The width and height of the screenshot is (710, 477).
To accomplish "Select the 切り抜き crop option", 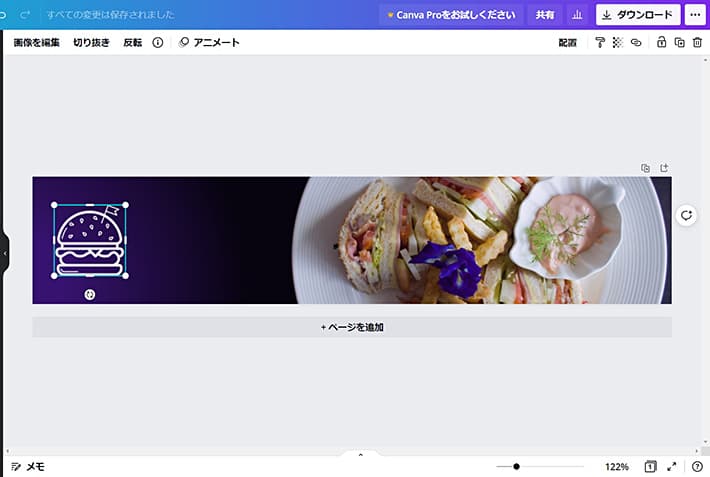I will pyautogui.click(x=91, y=43).
